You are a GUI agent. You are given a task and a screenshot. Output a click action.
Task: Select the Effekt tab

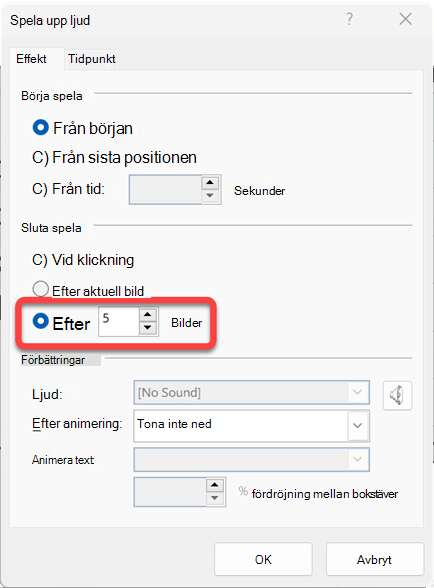click(32, 59)
